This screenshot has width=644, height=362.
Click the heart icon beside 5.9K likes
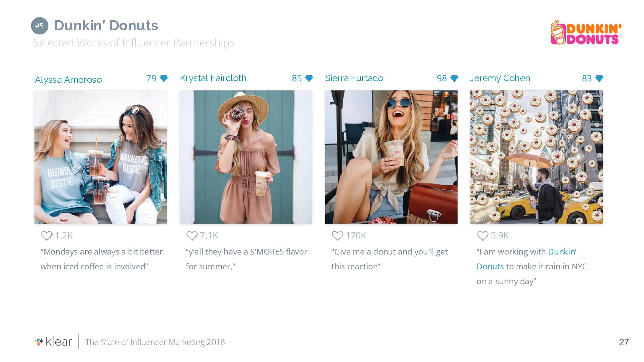pyautogui.click(x=483, y=236)
